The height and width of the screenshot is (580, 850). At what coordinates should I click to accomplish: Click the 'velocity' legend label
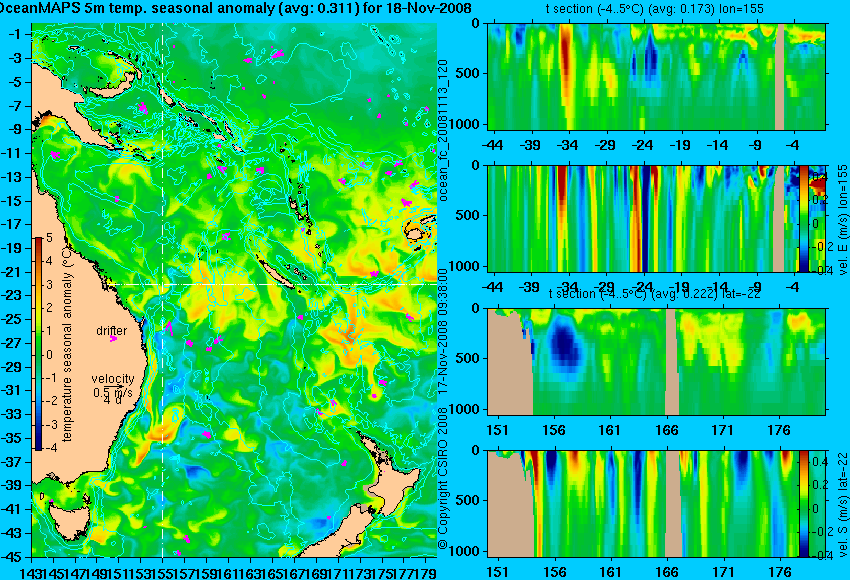click(x=113, y=379)
